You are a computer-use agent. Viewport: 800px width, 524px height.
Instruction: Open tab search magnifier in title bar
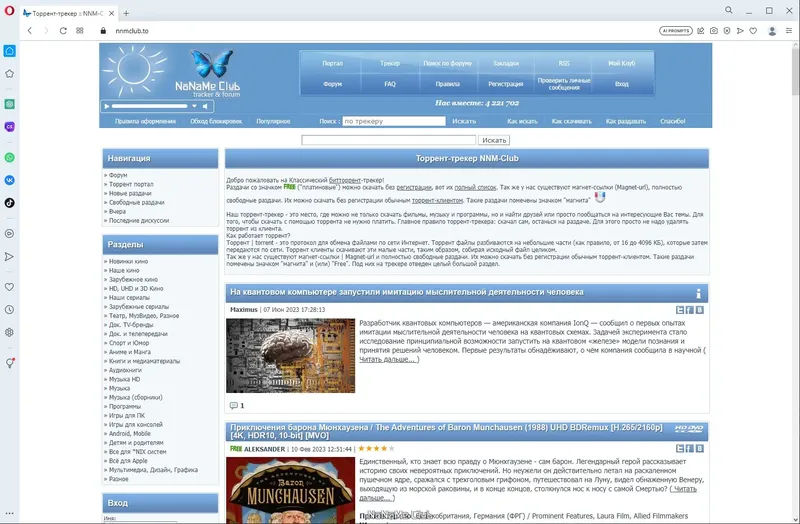(x=729, y=10)
